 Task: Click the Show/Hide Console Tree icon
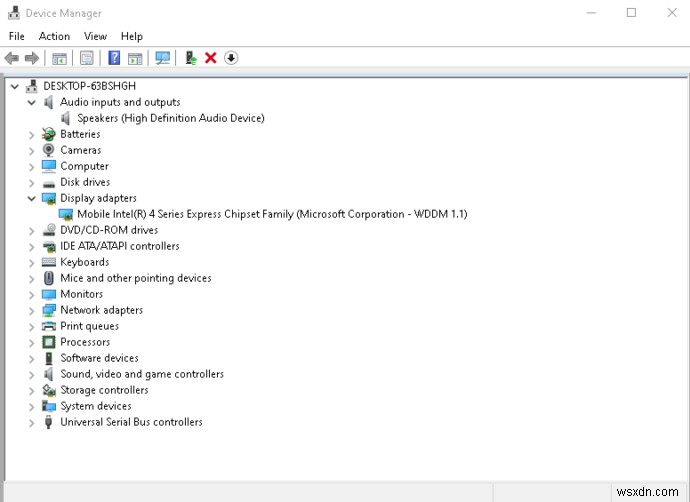click(x=59, y=58)
